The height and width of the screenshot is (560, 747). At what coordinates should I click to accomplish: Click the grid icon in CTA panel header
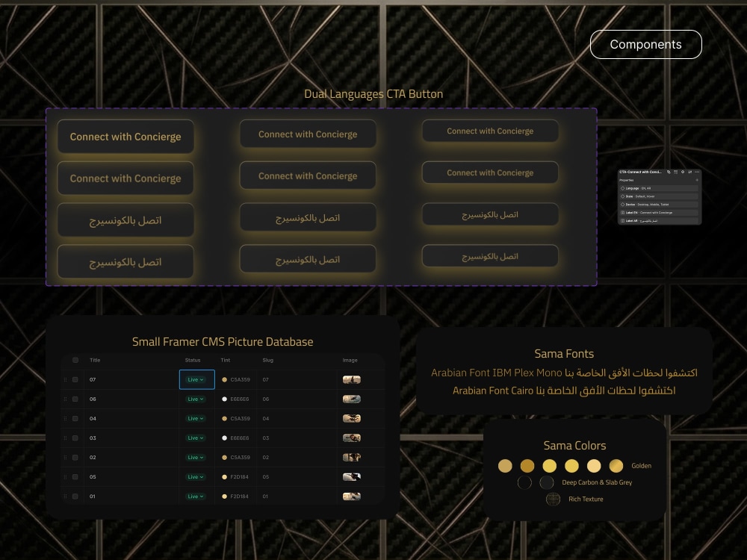click(x=675, y=172)
